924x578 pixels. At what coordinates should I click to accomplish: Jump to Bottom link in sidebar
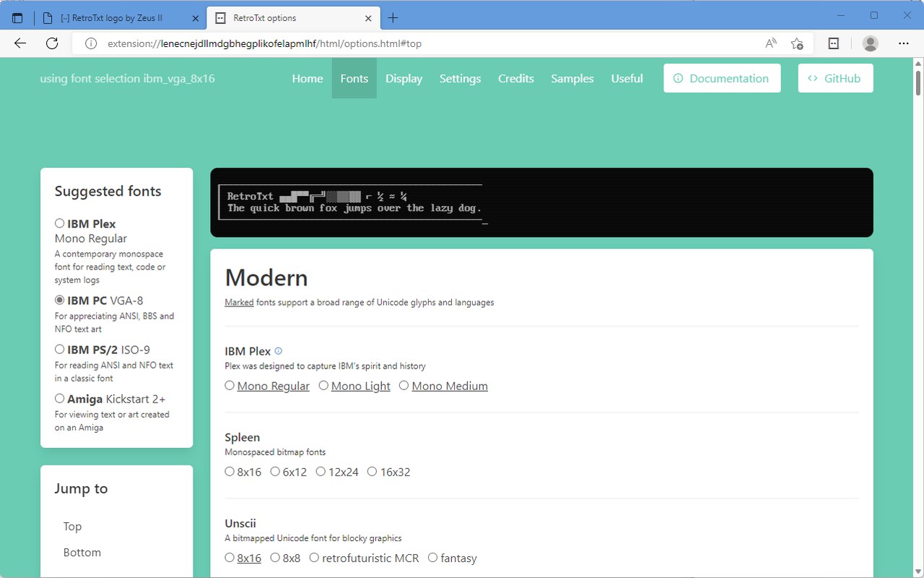[x=82, y=552]
